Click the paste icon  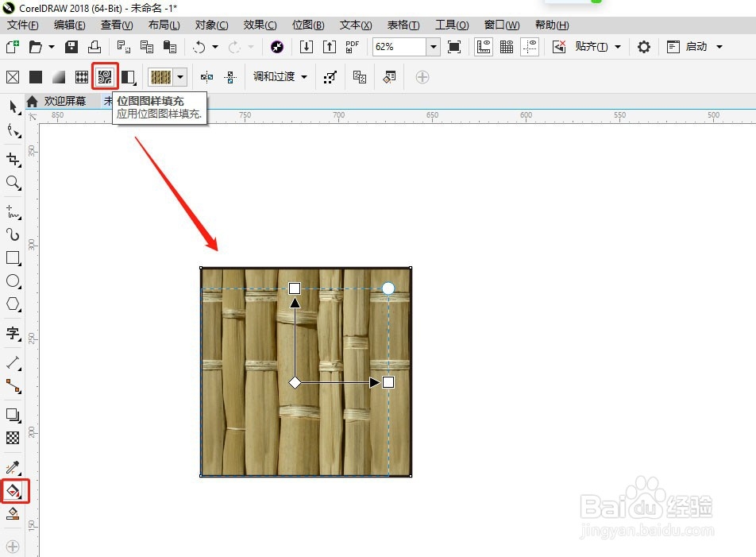click(170, 47)
